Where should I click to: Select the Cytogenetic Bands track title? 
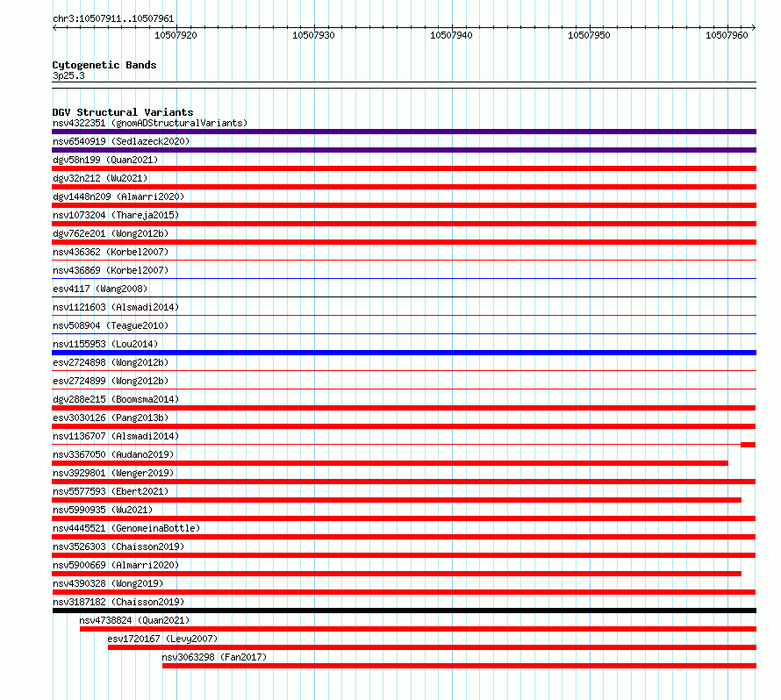tap(104, 65)
